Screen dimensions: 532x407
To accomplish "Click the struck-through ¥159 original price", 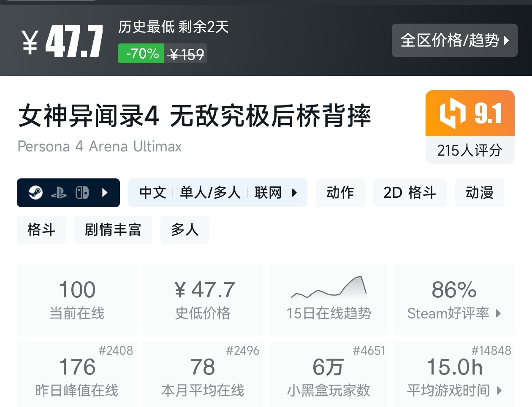I will click(x=186, y=54).
